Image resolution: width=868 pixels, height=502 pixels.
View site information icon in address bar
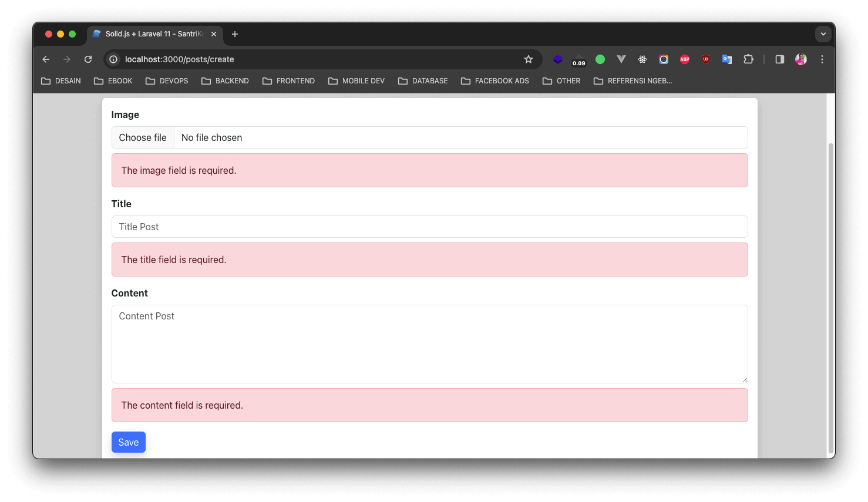pyautogui.click(x=113, y=59)
